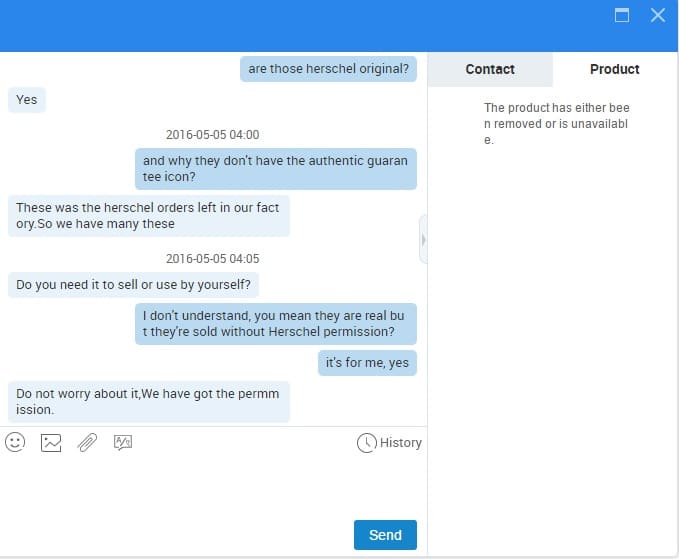Select the 'it's for me, yes' message
This screenshot has height=559, width=679.
(367, 363)
